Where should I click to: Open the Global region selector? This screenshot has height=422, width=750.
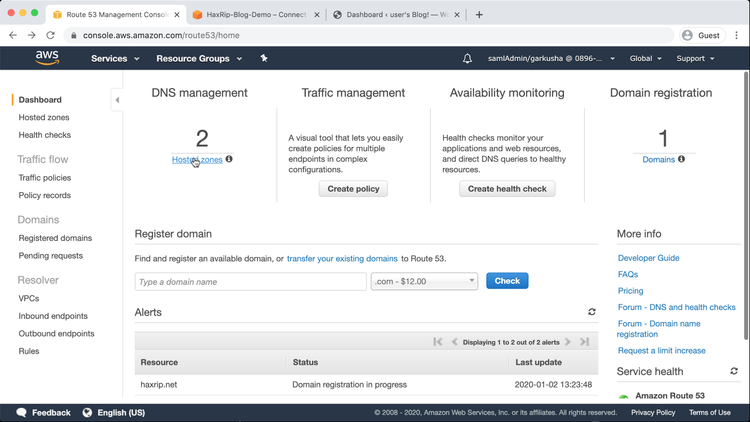(x=645, y=59)
